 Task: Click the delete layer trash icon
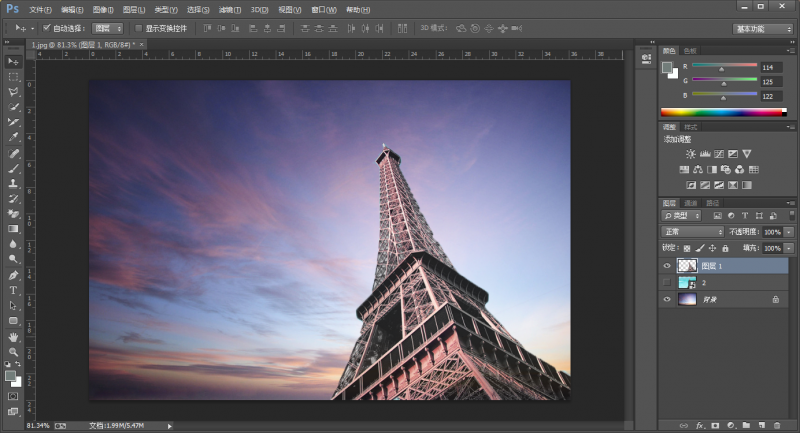[776, 426]
